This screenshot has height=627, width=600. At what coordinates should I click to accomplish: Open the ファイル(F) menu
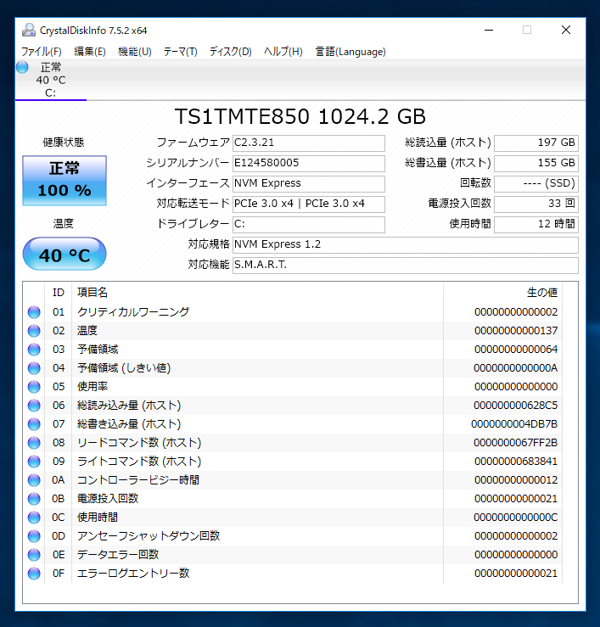(41, 52)
